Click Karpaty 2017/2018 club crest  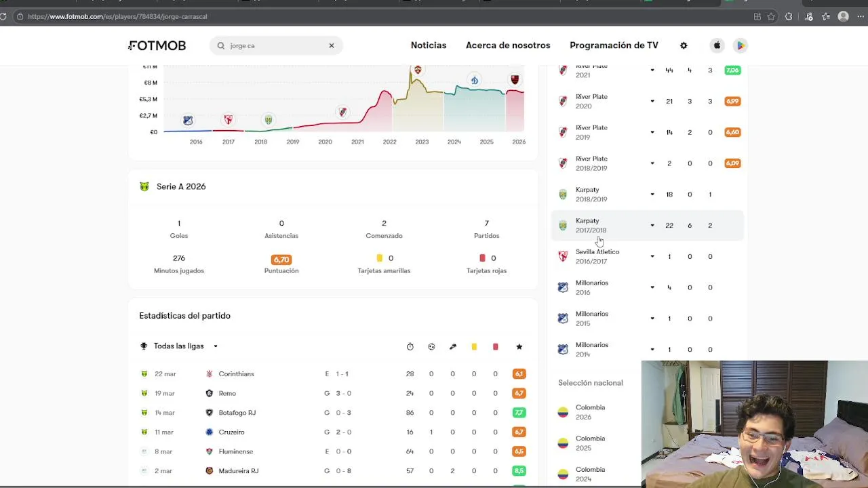(x=563, y=225)
